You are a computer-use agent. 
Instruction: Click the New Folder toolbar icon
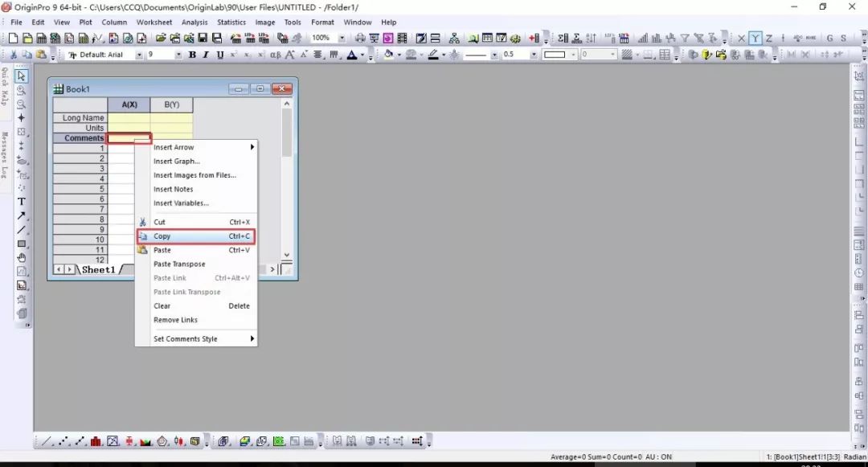27,38
